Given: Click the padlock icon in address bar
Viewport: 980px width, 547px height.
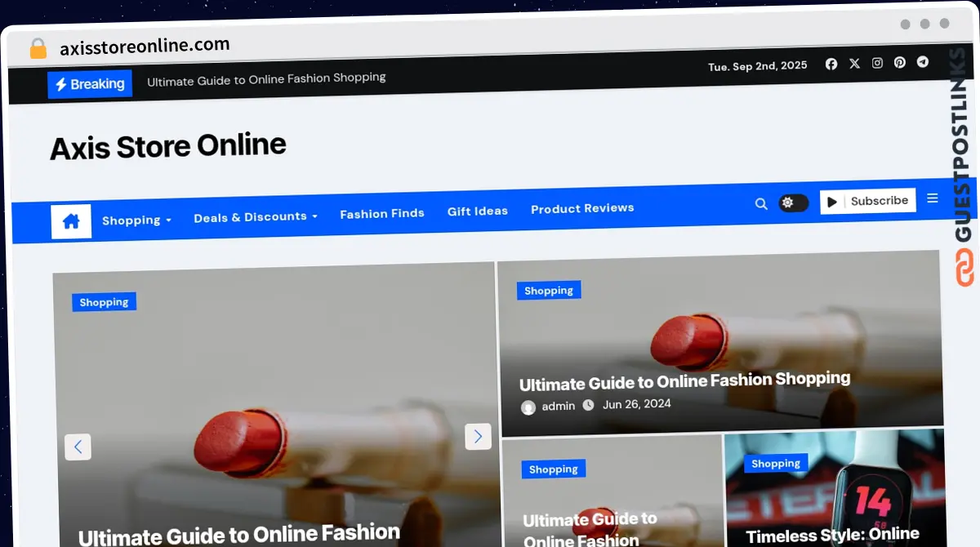Looking at the screenshot, I should (x=38, y=49).
